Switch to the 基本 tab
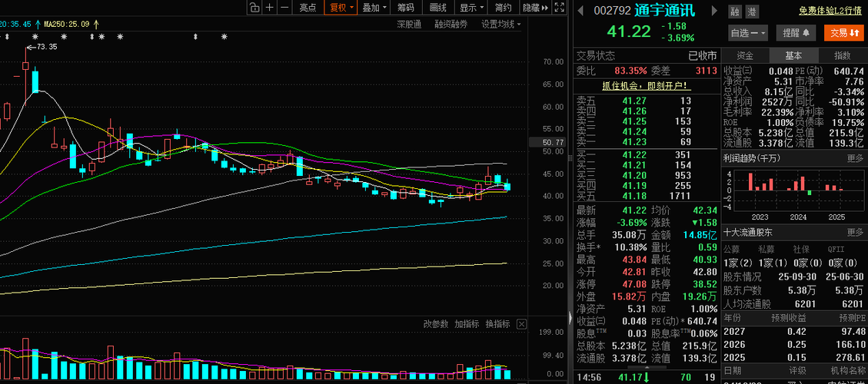Image resolution: width=868 pixels, height=384 pixels. click(793, 55)
